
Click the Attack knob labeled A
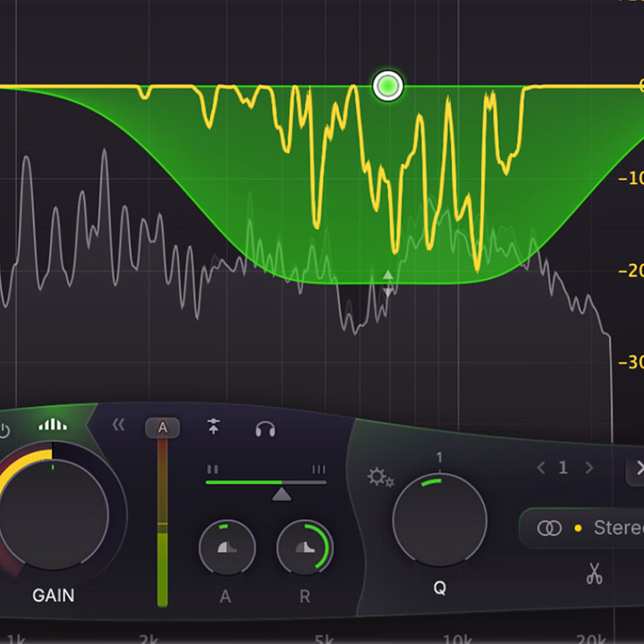(x=226, y=547)
